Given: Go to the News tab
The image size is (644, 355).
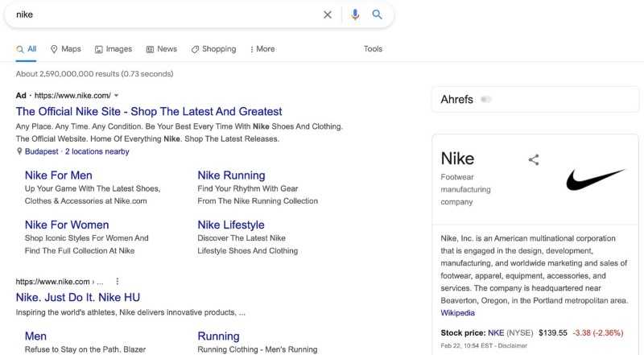Looking at the screenshot, I should click(162, 49).
